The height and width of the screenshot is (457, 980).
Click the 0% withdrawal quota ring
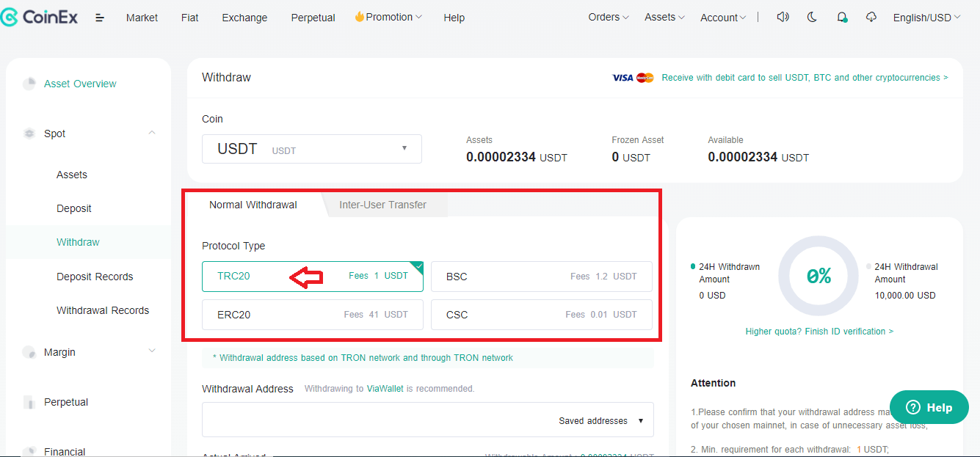819,276
